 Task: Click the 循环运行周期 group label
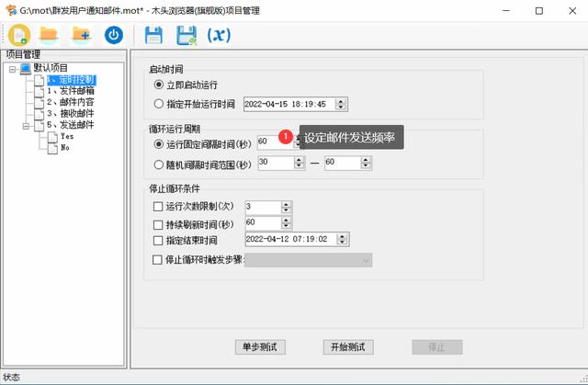pyautogui.click(x=175, y=130)
